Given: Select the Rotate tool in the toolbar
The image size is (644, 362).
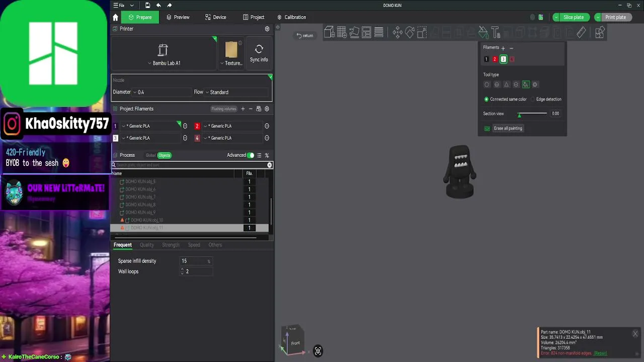Looking at the screenshot, I should click(410, 33).
